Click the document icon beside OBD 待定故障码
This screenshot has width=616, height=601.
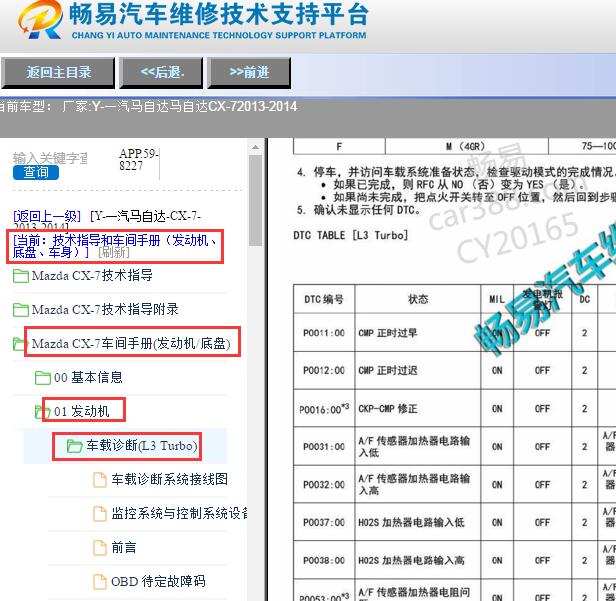point(99,581)
